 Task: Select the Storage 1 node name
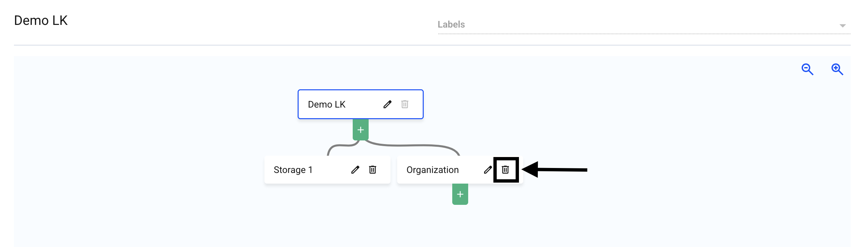293,170
